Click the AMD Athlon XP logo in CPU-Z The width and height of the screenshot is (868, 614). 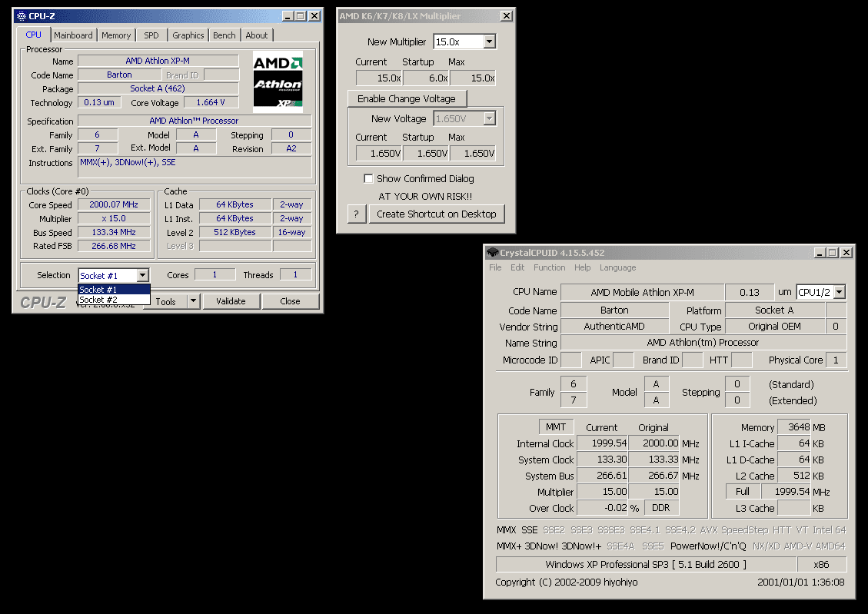278,82
